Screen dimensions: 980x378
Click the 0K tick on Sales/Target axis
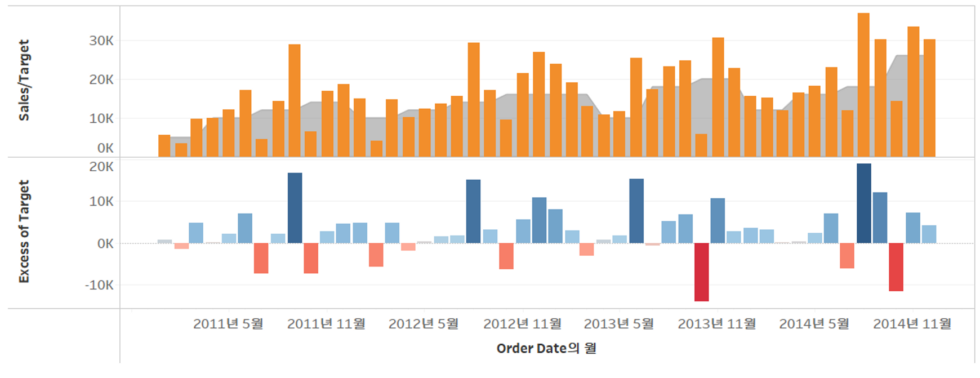[x=105, y=148]
